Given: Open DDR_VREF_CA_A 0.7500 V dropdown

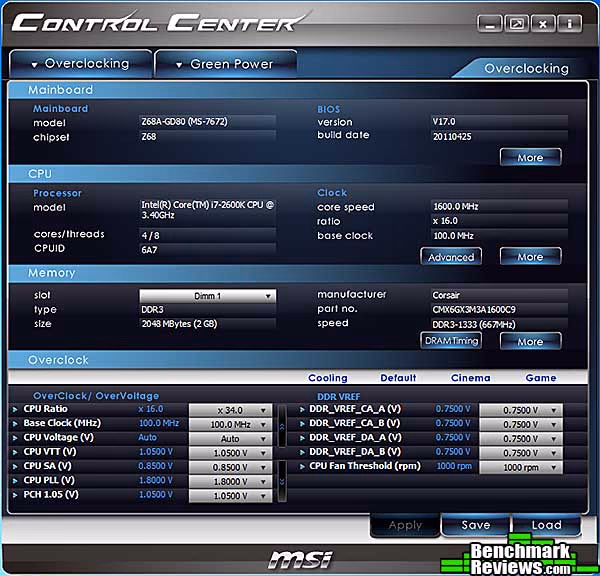Looking at the screenshot, I should pyautogui.click(x=521, y=410).
